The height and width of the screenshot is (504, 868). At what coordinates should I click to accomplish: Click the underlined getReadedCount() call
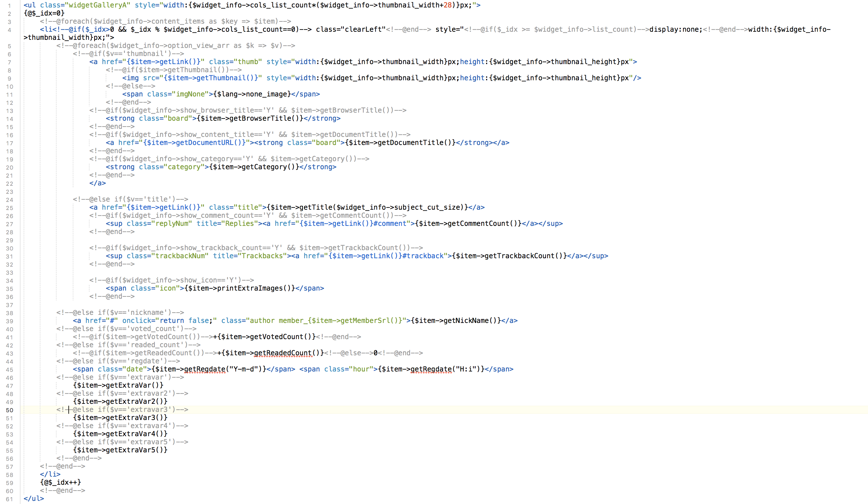pos(283,353)
